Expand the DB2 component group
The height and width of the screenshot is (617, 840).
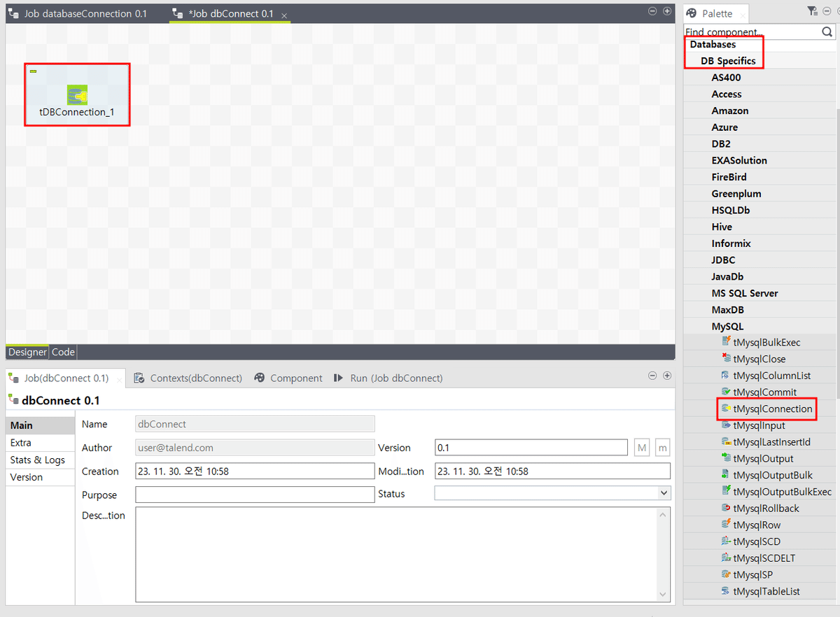tap(721, 144)
